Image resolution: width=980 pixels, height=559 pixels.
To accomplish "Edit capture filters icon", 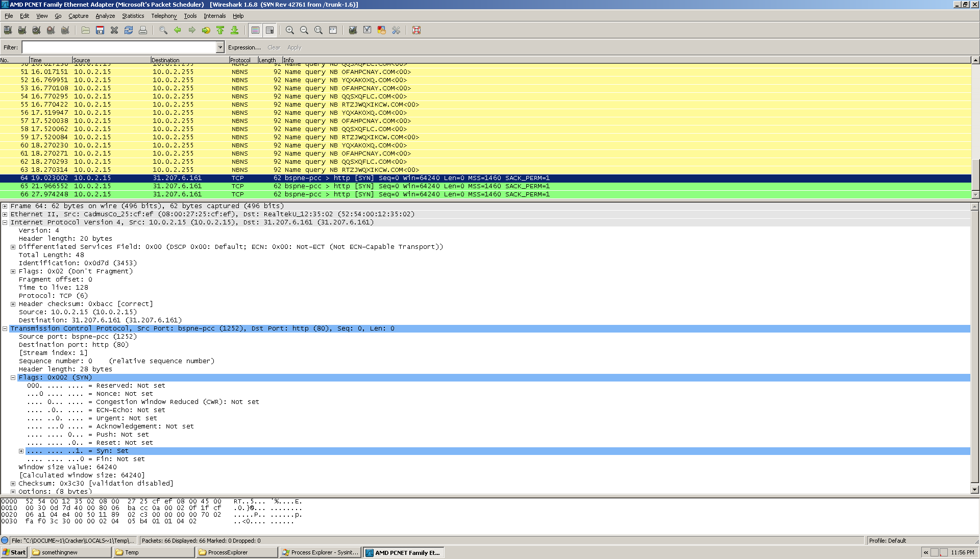I will pyautogui.click(x=353, y=31).
